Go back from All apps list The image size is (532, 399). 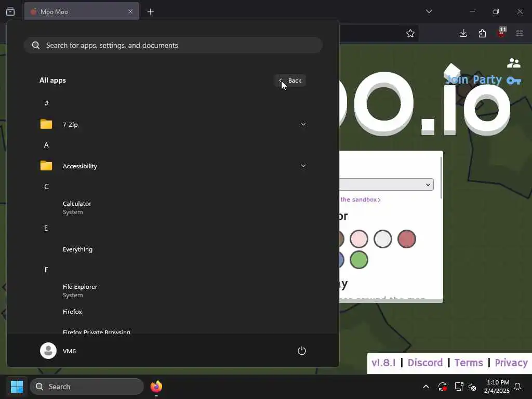click(x=290, y=81)
